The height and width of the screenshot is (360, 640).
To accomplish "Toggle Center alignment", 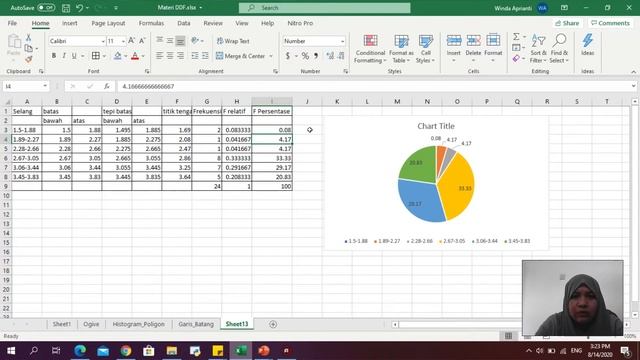I will click(170, 56).
